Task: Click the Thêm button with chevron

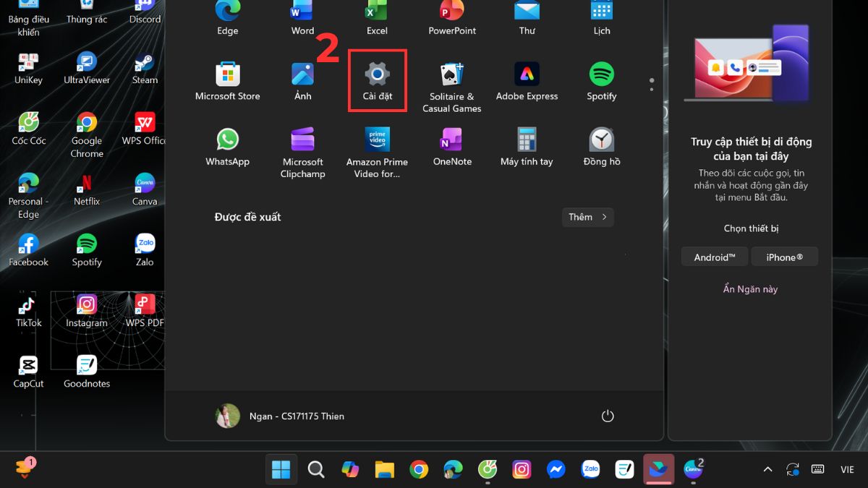Action: [588, 217]
